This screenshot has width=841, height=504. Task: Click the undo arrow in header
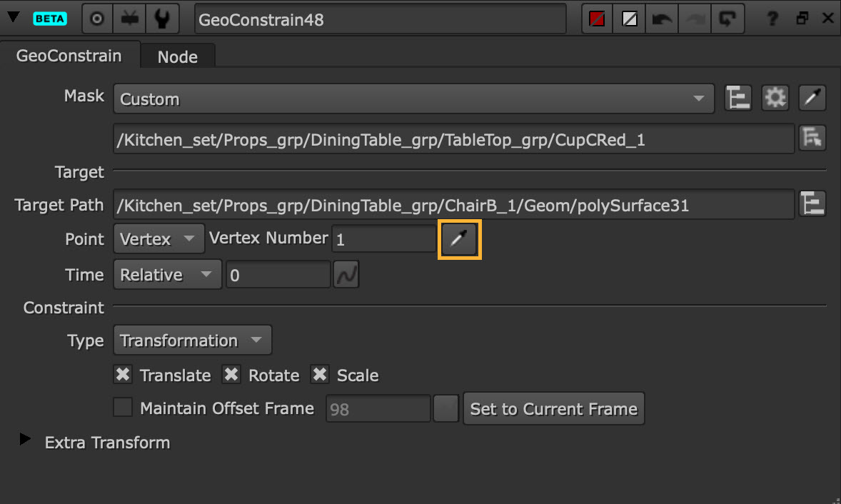click(662, 19)
